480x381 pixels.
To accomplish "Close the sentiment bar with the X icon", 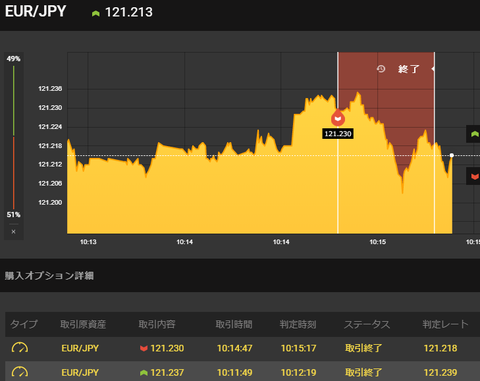I will click(x=13, y=232).
